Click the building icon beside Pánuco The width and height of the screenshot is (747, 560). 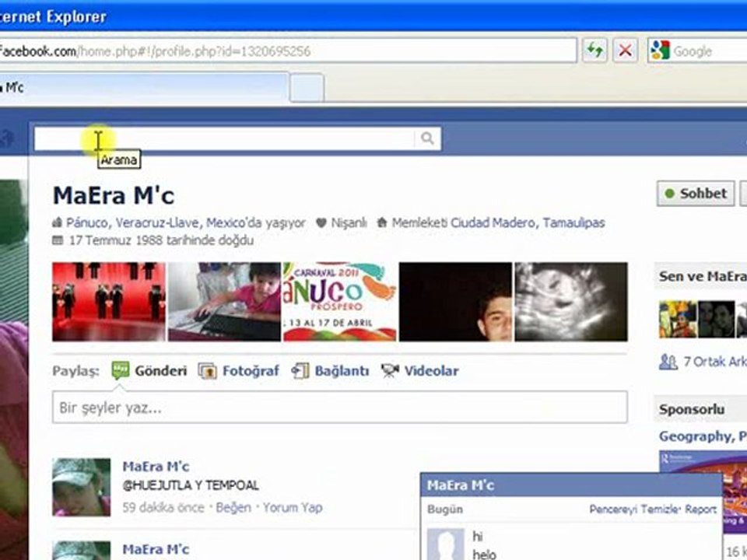pyautogui.click(x=57, y=222)
